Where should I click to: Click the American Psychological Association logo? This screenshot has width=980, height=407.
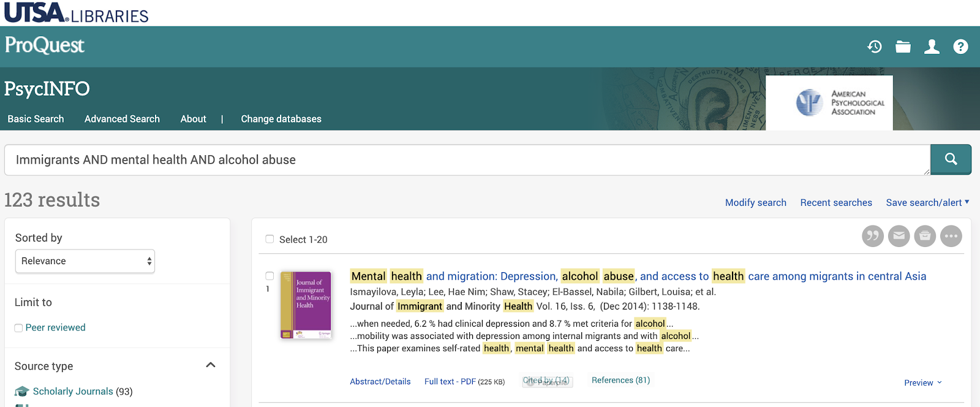point(829,102)
